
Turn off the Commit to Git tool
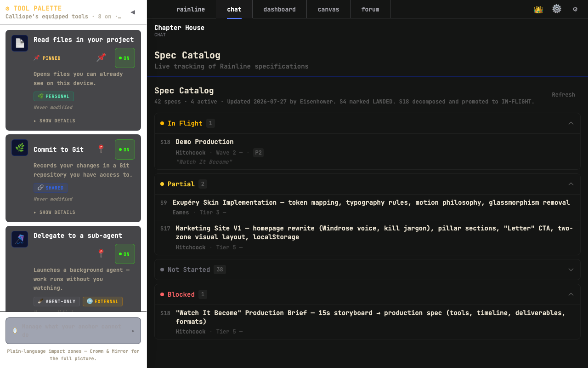[x=125, y=149]
